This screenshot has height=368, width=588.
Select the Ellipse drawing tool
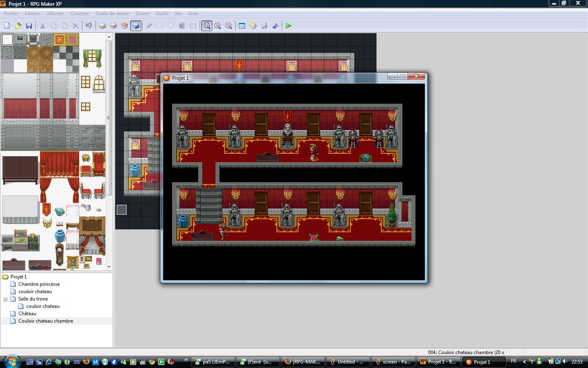171,26
